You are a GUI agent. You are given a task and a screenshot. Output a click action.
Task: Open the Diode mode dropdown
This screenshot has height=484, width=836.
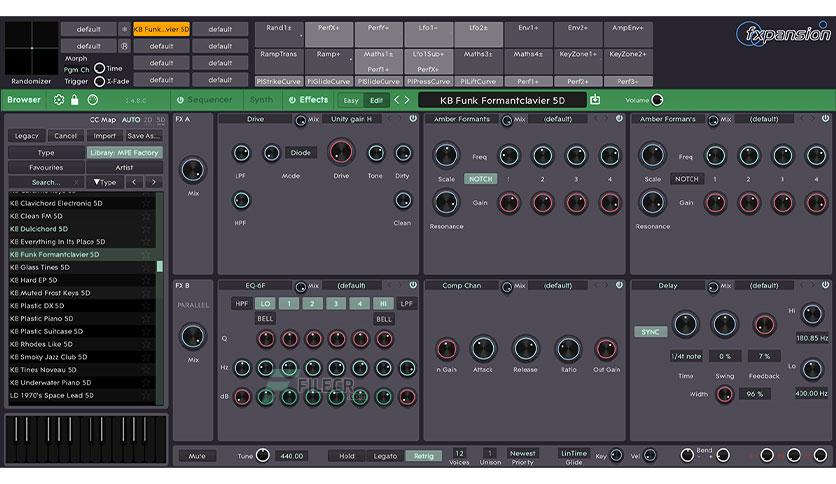pyautogui.click(x=300, y=152)
